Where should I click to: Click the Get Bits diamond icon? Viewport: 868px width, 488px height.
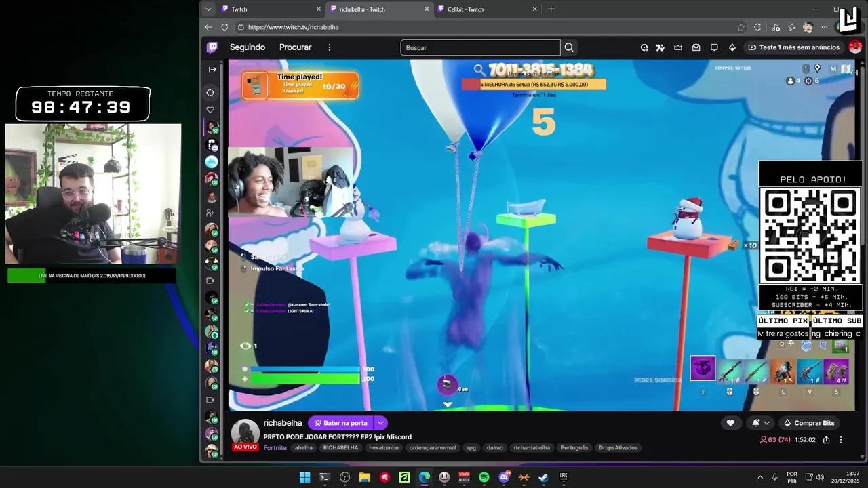click(732, 47)
